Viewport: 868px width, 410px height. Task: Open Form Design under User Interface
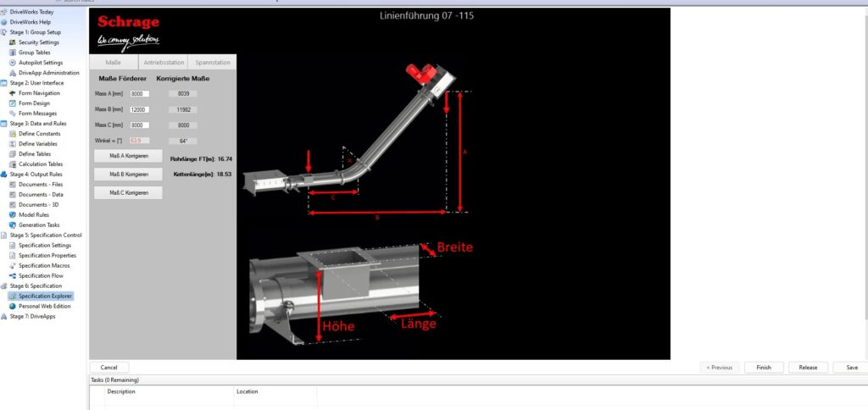click(x=34, y=103)
